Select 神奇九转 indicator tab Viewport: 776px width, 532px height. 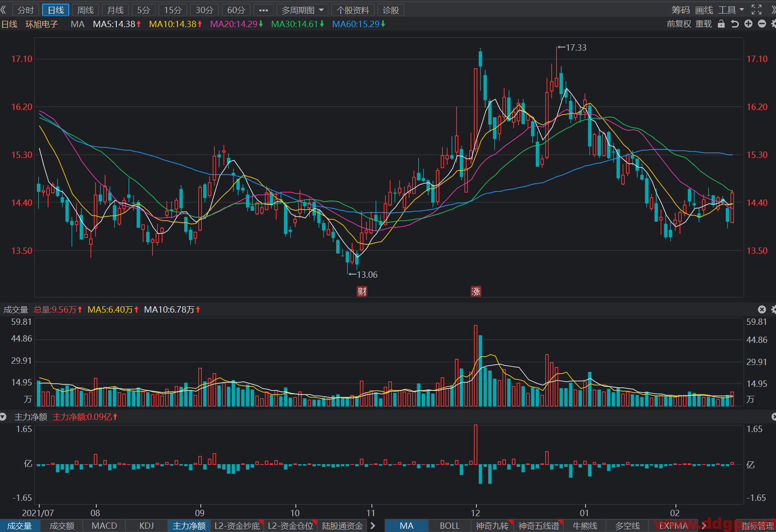pos(492,526)
